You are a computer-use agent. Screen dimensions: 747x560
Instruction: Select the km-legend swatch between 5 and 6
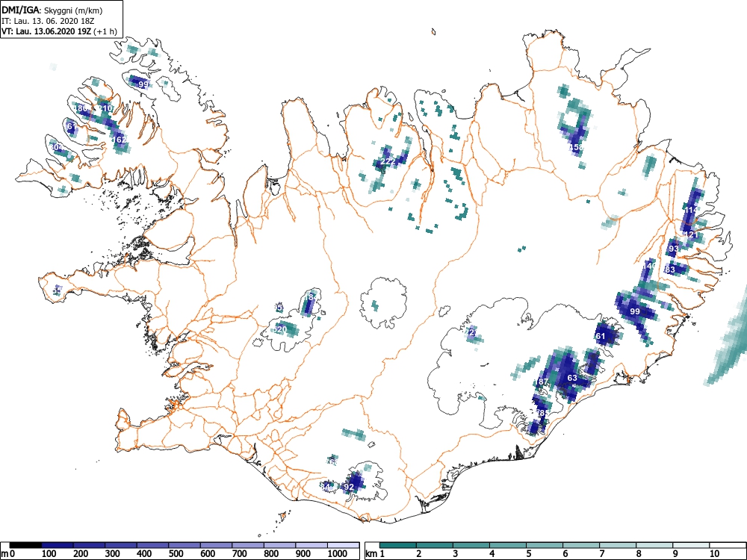click(x=545, y=545)
